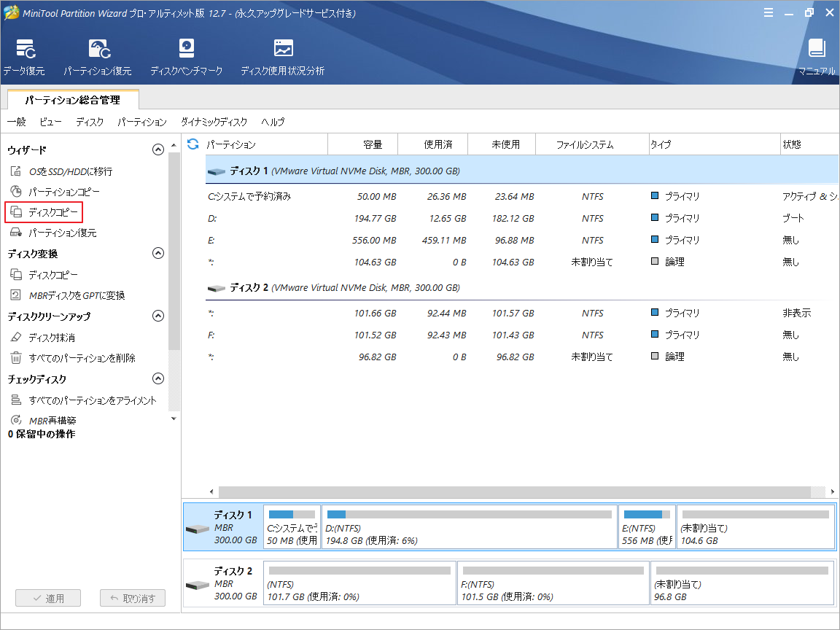Open the highlighted ディスクコピー wizard
840x630 pixels.
(51, 212)
